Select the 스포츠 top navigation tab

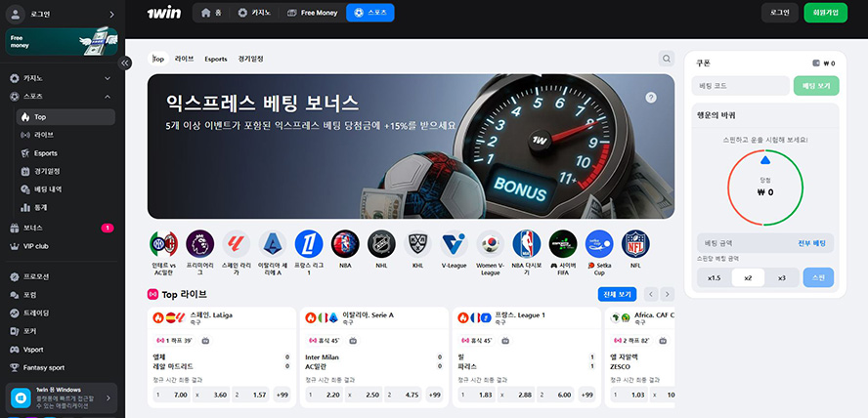(369, 12)
